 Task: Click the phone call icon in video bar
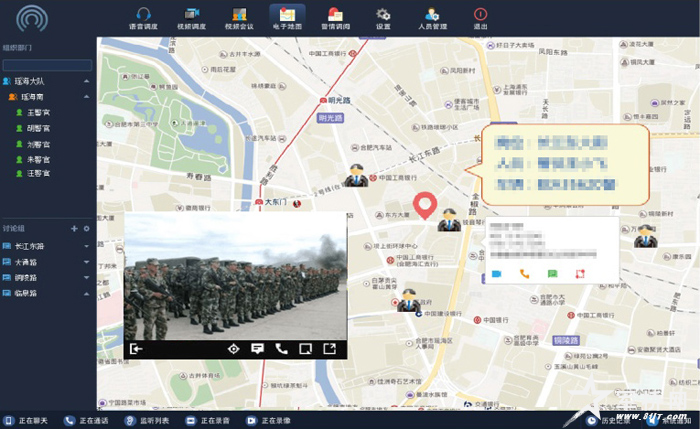click(x=281, y=349)
